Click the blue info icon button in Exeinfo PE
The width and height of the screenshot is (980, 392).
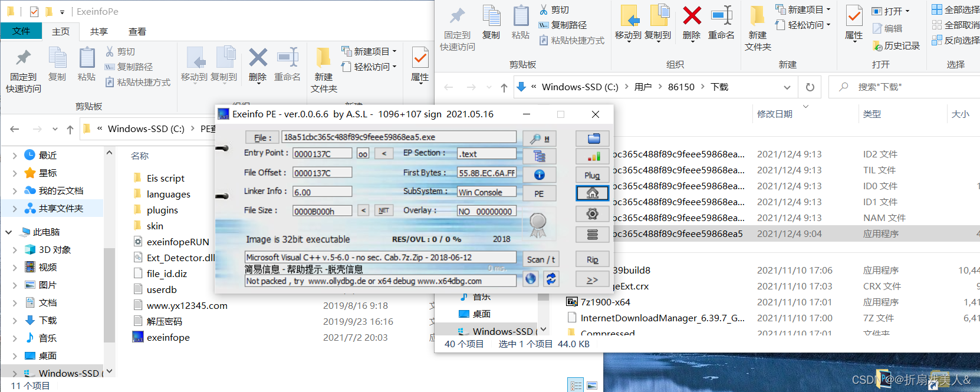pyautogui.click(x=539, y=174)
